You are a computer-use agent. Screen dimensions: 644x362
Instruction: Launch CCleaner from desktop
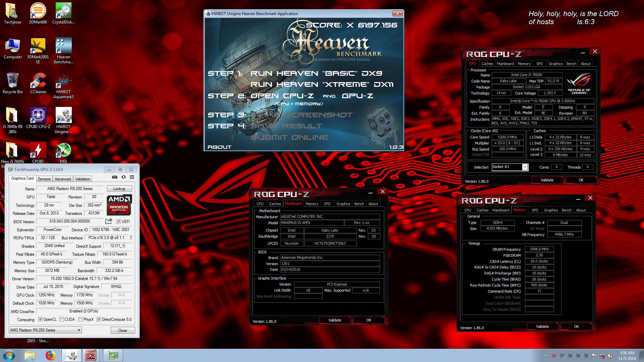(x=38, y=83)
